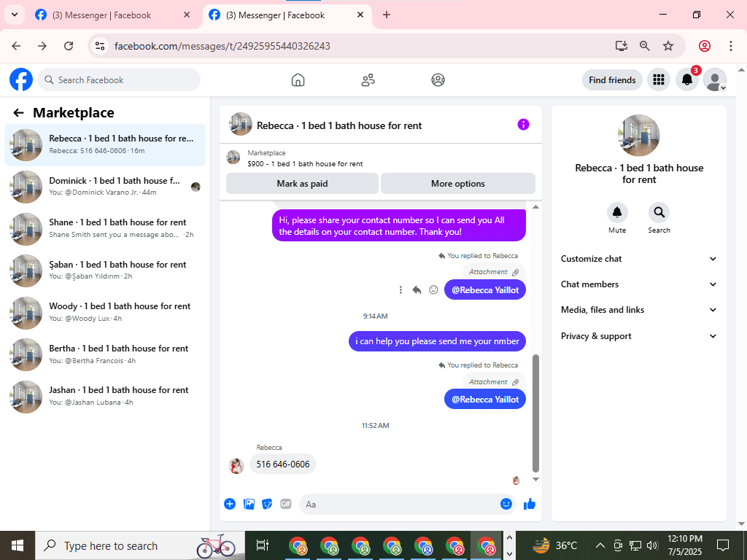Open Chrome three-dot menu
The image size is (747, 560).
[730, 46]
